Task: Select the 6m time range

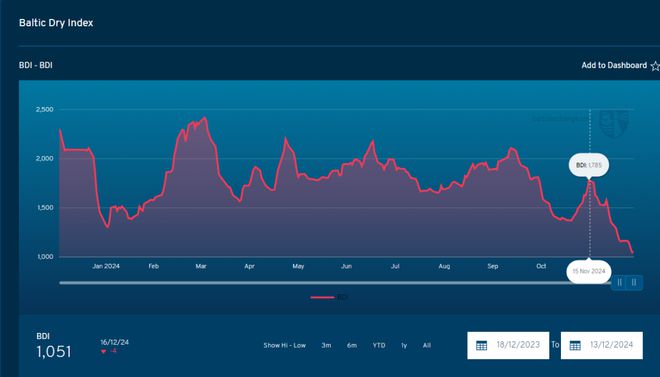Action: tap(352, 345)
